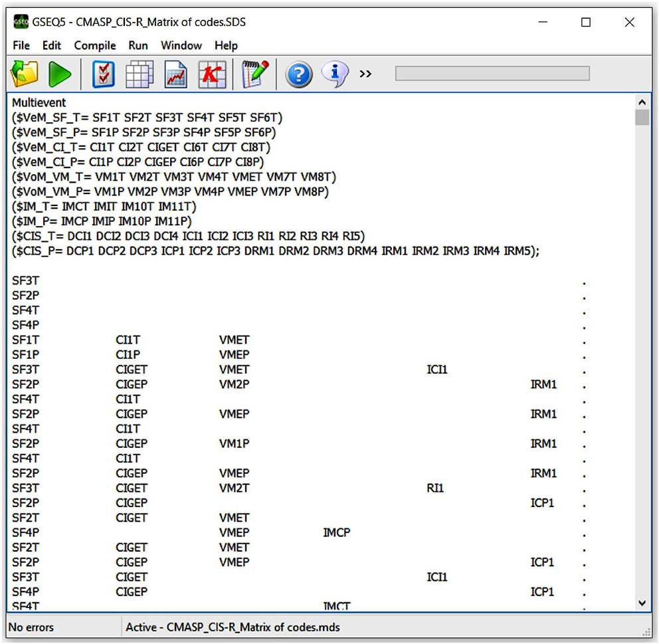Click the scrollbar down arrow

pos(642,603)
